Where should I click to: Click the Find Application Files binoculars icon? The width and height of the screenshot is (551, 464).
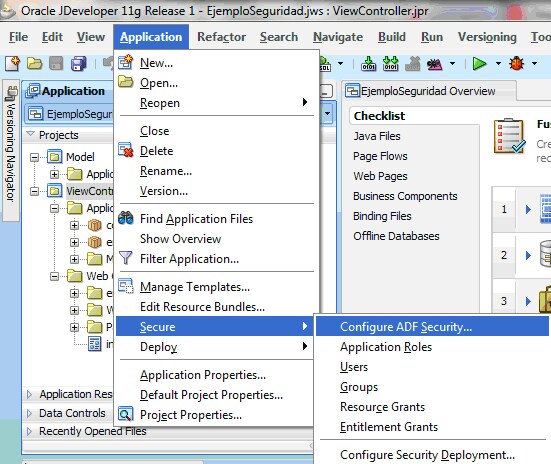pyautogui.click(x=125, y=218)
